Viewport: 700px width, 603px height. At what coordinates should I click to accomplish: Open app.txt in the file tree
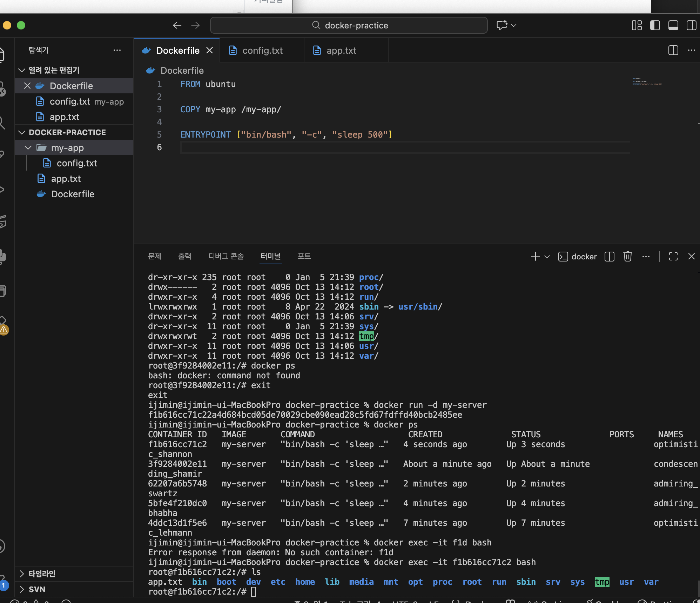point(66,179)
